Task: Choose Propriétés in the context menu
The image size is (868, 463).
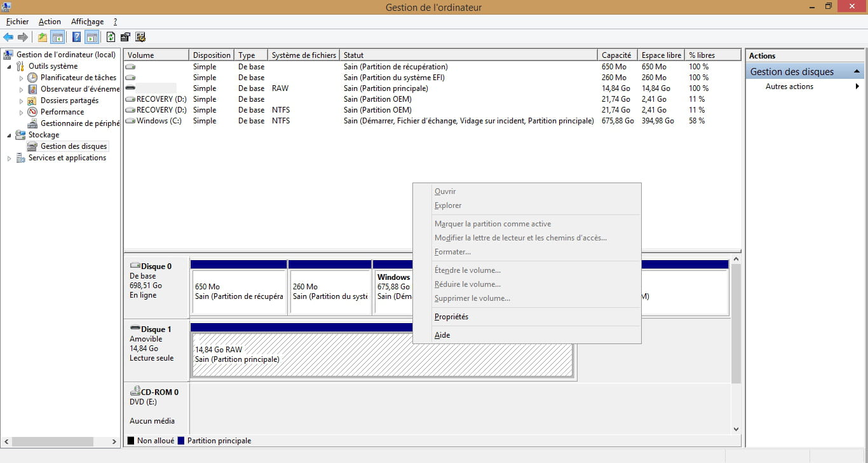Action: tap(451, 317)
